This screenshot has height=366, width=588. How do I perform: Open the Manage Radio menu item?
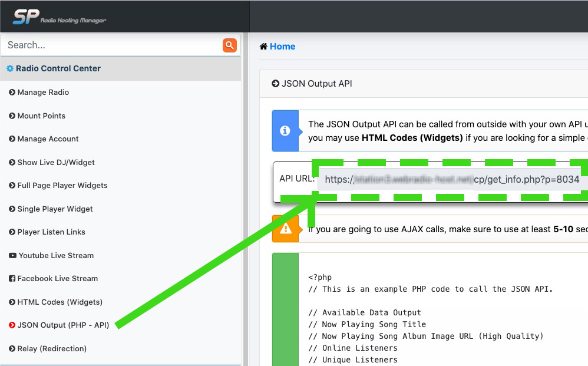click(43, 93)
